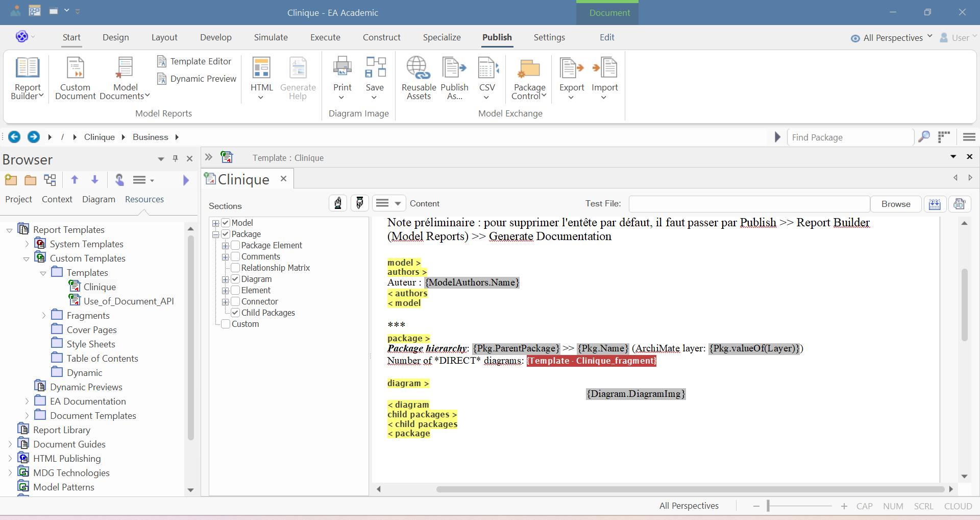Click the Custom Document icon

pyautogui.click(x=75, y=78)
